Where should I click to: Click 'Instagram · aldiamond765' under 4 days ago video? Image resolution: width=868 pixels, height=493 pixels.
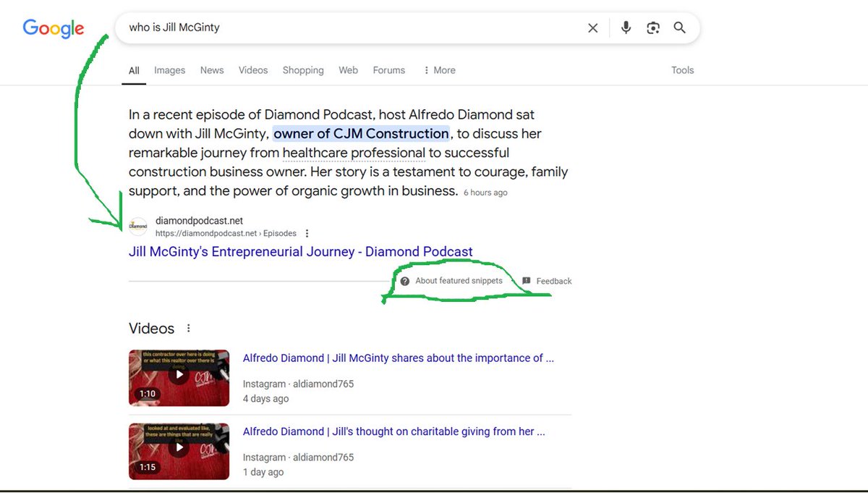click(298, 384)
